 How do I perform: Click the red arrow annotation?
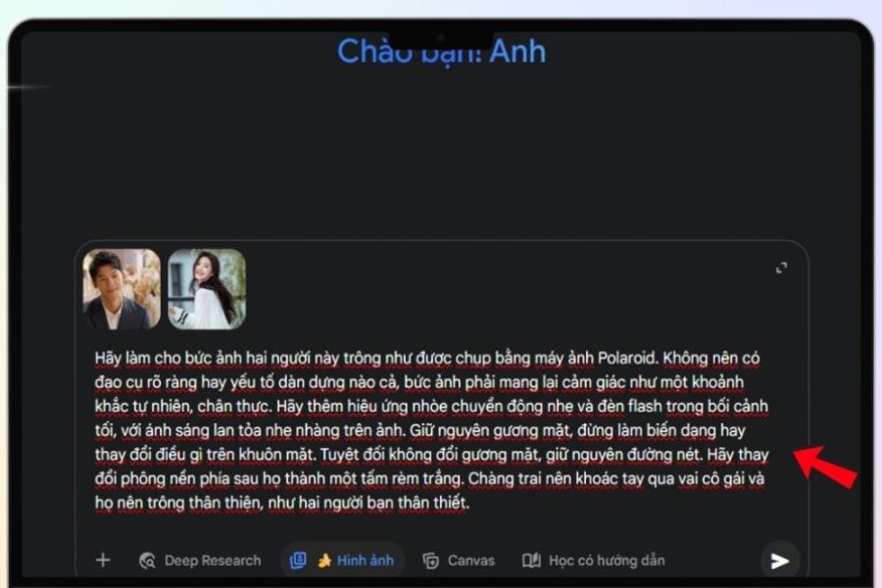click(826, 465)
